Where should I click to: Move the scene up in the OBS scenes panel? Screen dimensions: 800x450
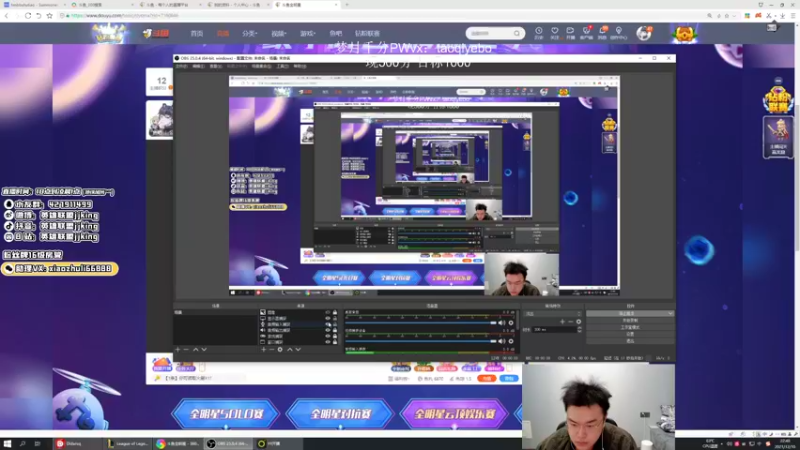(195, 349)
